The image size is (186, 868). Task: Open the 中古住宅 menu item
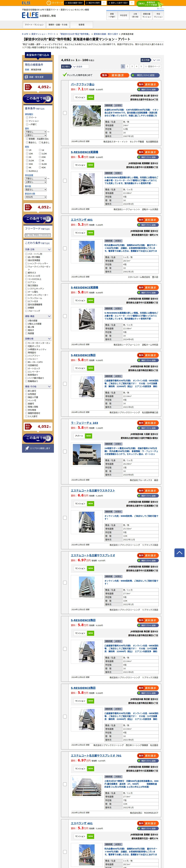pos(124,15)
